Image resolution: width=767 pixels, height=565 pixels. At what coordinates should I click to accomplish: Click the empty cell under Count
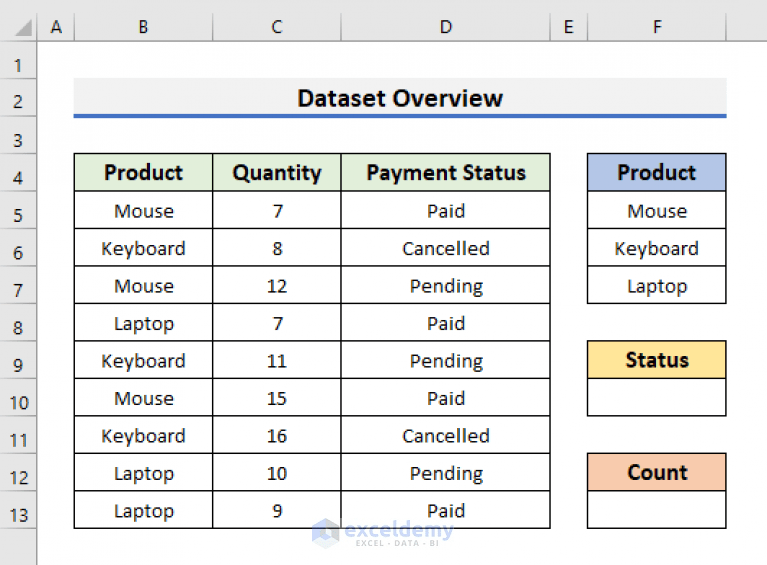coord(657,510)
